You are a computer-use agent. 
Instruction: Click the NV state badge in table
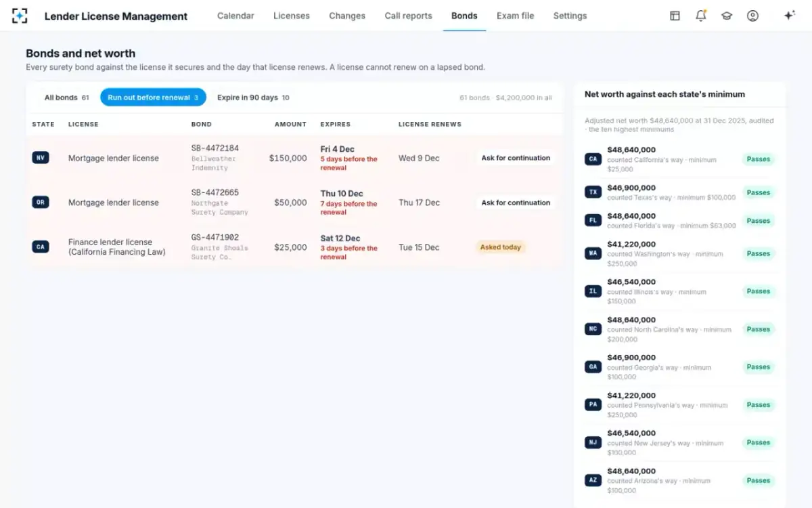coord(41,158)
